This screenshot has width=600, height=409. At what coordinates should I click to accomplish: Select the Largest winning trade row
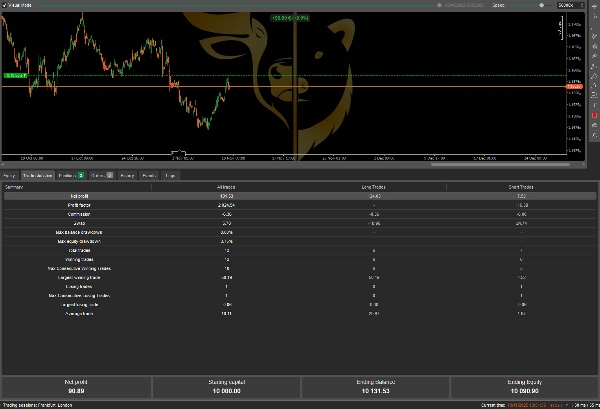300,277
